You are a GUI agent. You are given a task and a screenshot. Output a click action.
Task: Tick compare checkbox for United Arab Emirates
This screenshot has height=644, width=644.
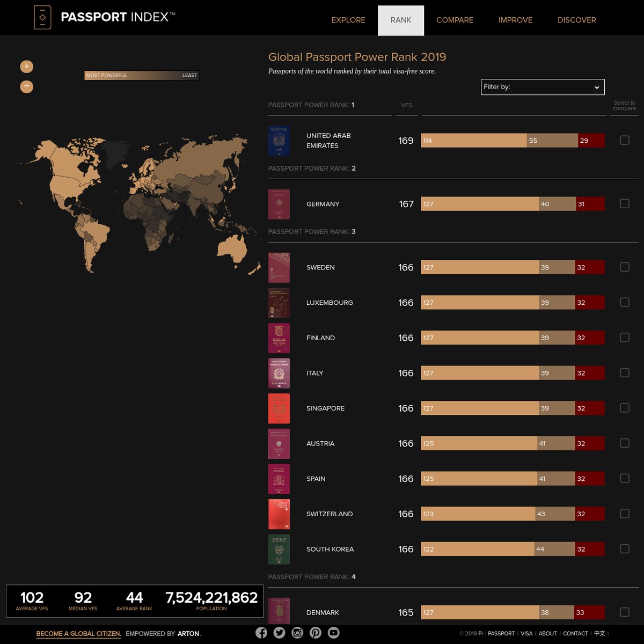[x=625, y=140]
